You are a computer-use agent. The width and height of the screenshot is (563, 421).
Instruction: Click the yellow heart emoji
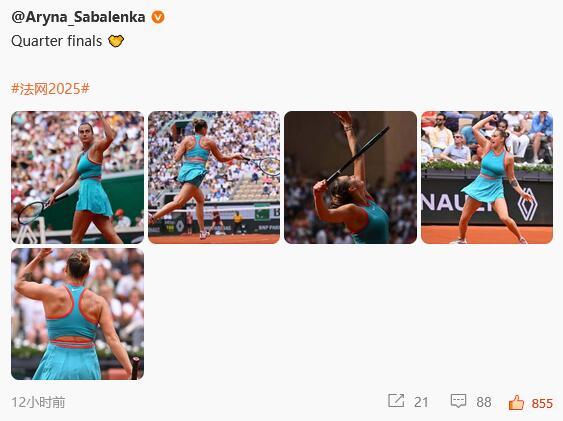coord(116,41)
